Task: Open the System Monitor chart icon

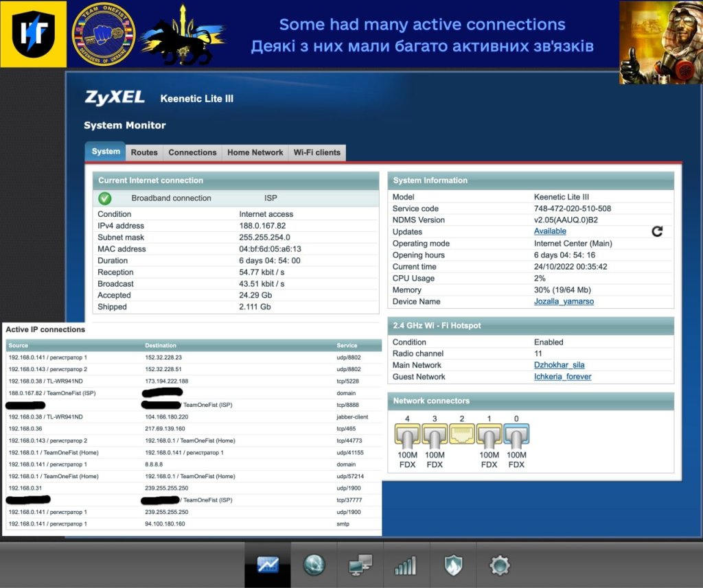Action: tap(268, 565)
